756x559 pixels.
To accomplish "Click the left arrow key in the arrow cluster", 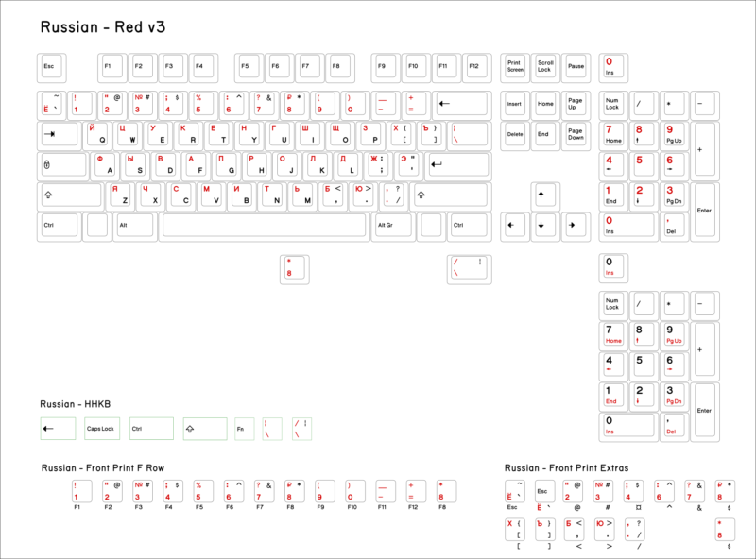I will pos(515,227).
